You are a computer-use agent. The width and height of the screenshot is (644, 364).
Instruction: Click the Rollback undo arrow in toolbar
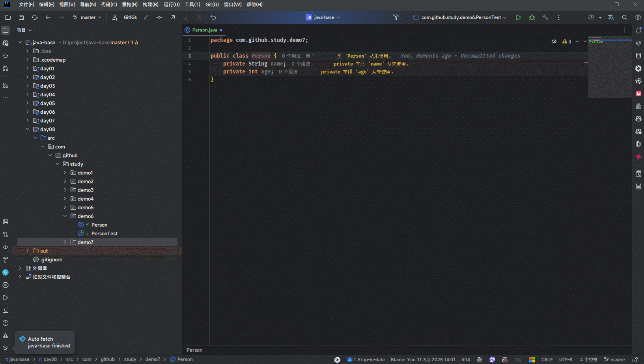tap(213, 17)
